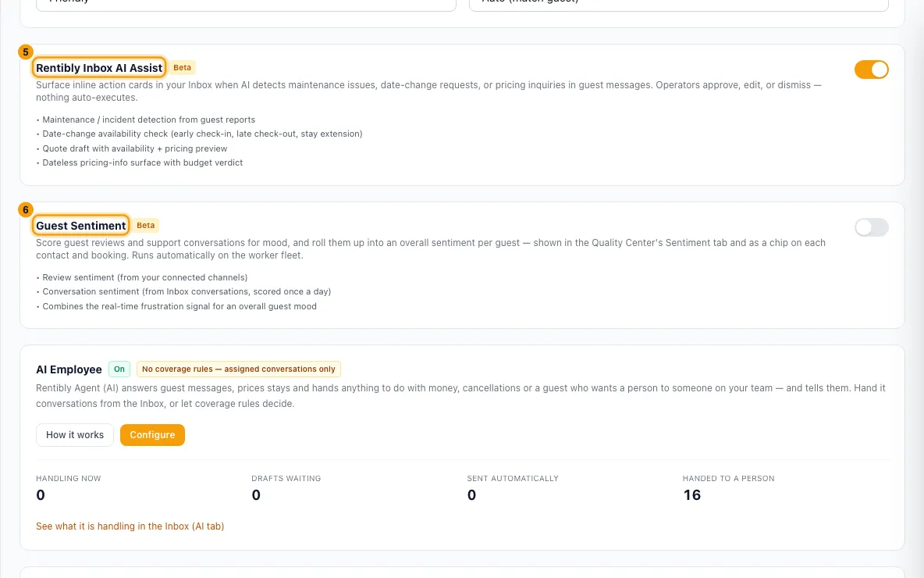Click the 'SENT AUTOMATICALLY' stat label

pos(513,478)
